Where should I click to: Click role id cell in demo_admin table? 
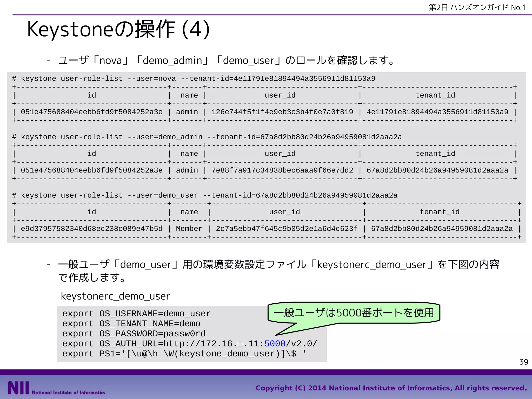click(x=92, y=170)
